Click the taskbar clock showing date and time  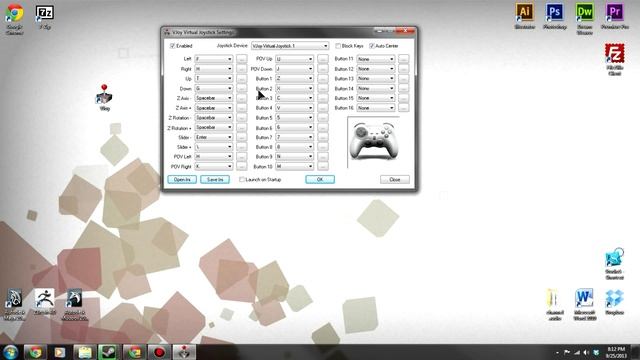click(616, 352)
